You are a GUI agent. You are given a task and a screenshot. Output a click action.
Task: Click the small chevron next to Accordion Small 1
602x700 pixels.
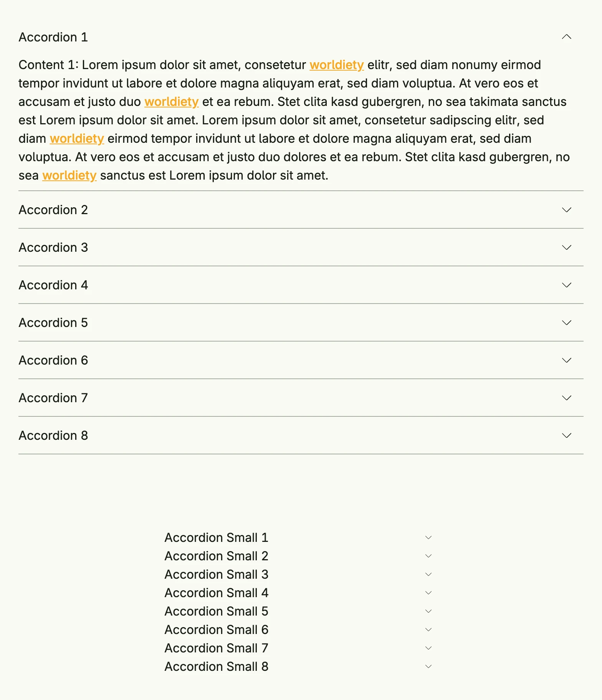tap(428, 537)
